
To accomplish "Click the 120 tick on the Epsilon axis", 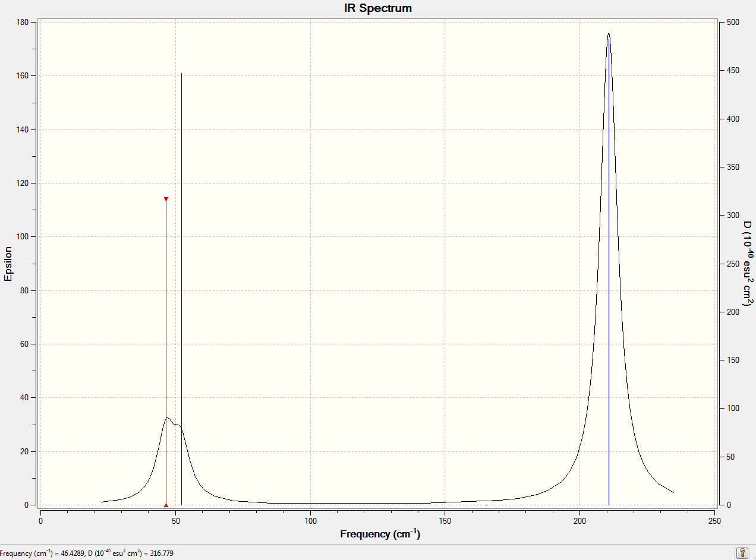I will pyautogui.click(x=23, y=183).
